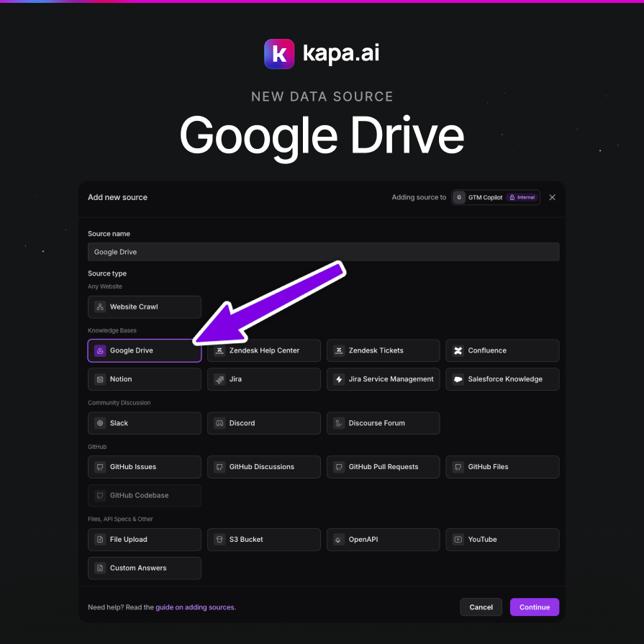Screen dimensions: 644x644
Task: Click the File Upload label
Action: point(129,539)
